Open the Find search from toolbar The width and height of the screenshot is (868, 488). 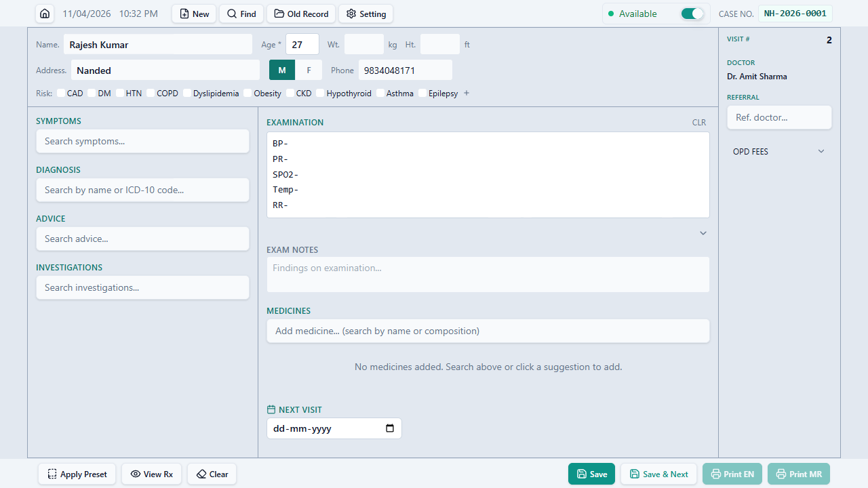tap(241, 14)
